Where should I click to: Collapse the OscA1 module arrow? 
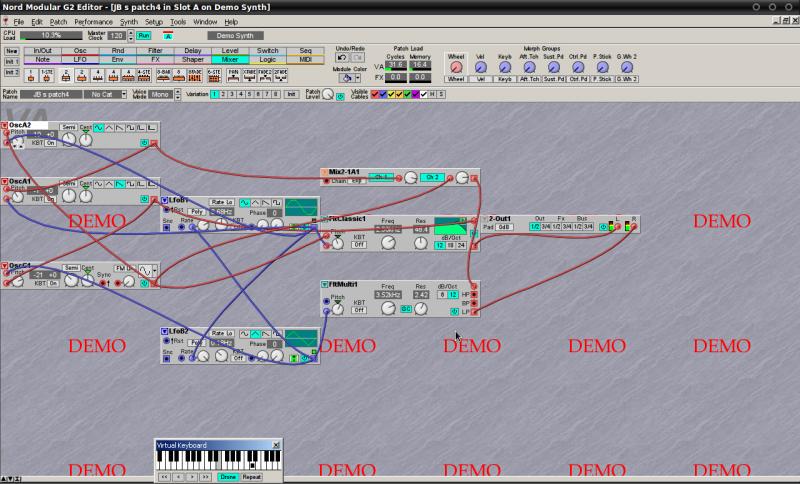coord(4,182)
